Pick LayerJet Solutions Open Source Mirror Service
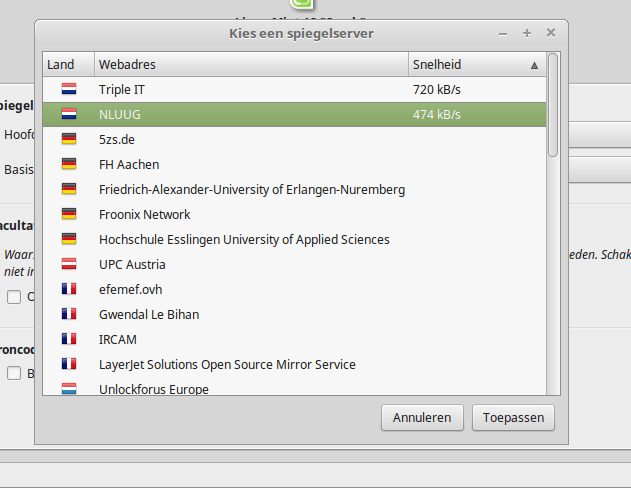The width and height of the screenshot is (631, 488). coord(294,364)
